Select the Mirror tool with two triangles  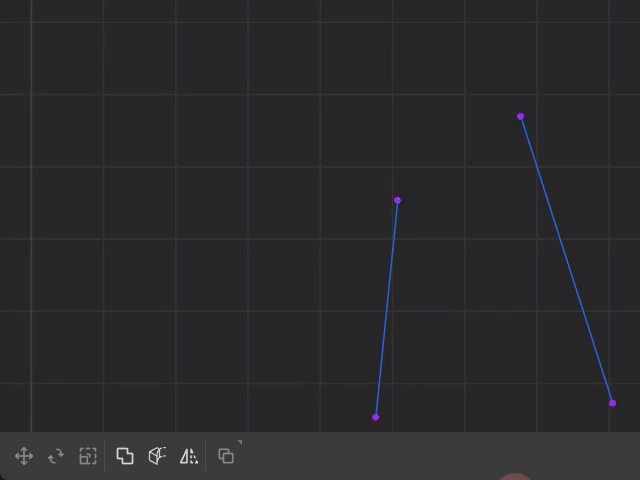[189, 456]
